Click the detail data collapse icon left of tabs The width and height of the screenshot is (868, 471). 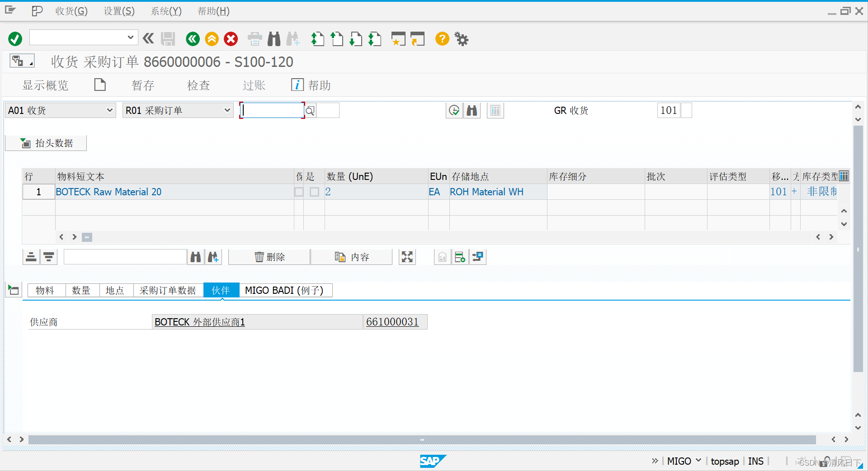pos(13,290)
